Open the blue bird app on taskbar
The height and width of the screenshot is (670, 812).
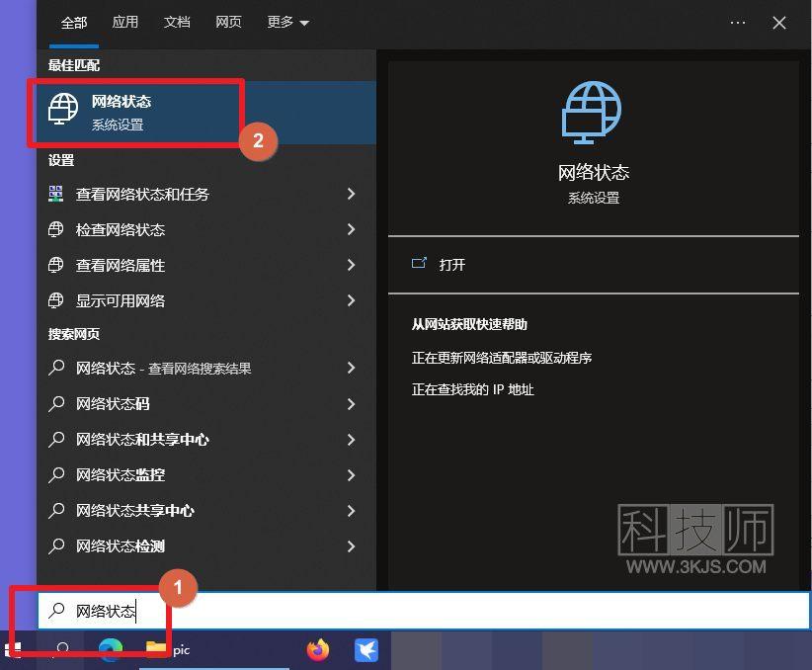(366, 650)
